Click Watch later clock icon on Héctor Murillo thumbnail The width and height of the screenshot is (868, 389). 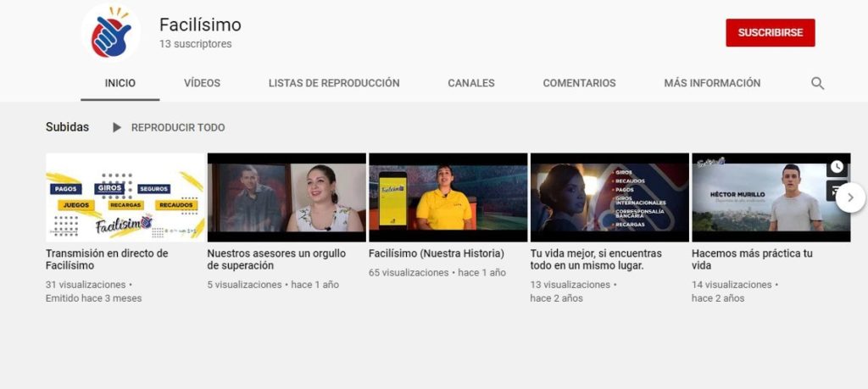click(x=837, y=166)
